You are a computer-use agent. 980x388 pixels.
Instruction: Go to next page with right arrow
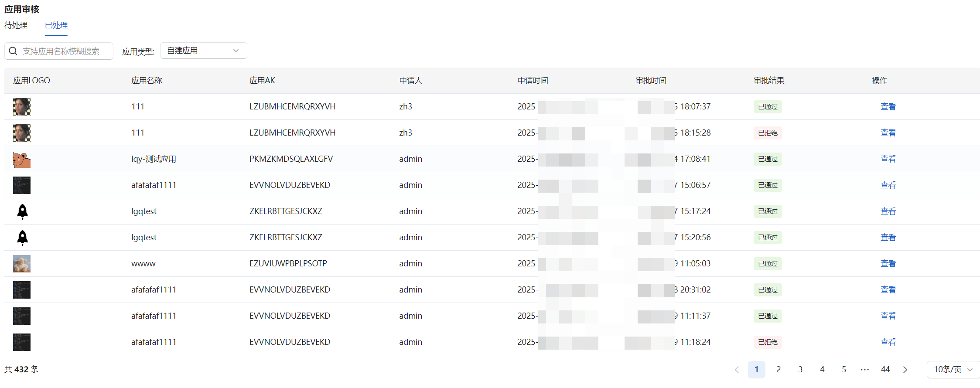click(x=905, y=370)
